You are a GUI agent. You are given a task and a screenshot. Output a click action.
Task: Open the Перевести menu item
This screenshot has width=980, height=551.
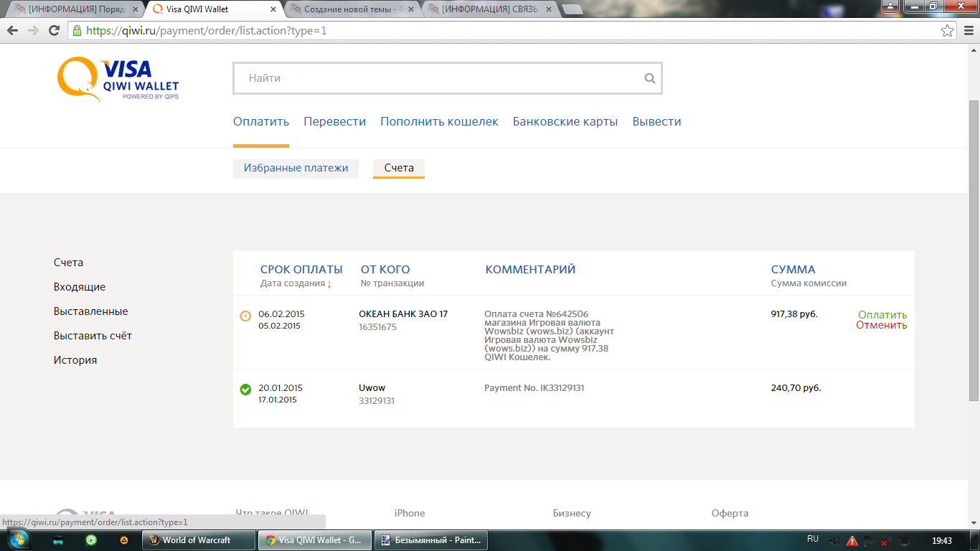click(334, 122)
